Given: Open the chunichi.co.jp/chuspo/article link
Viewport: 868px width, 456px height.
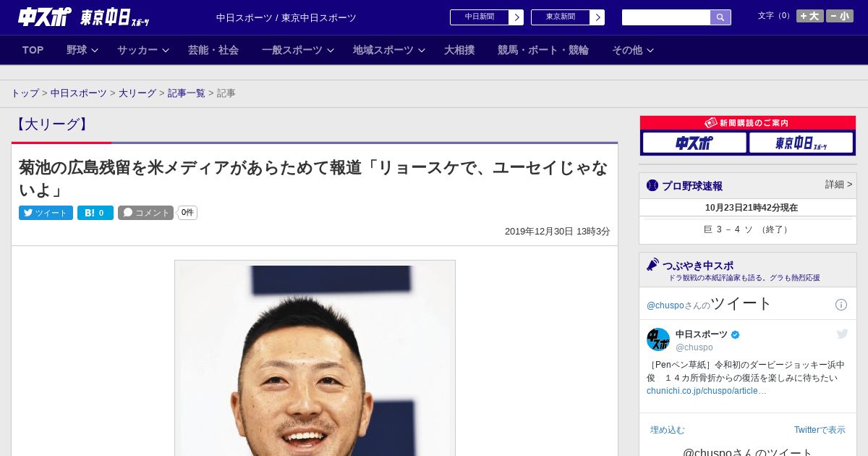Looking at the screenshot, I should click(x=707, y=391).
